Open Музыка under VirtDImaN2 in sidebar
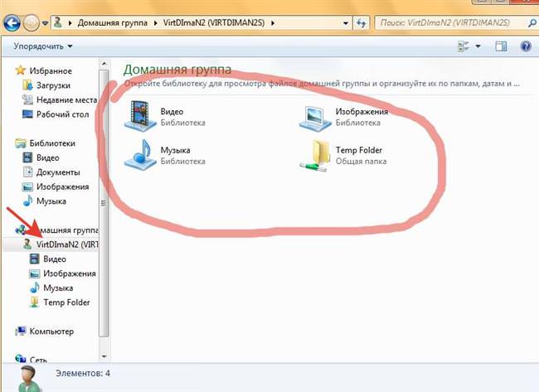Image resolution: width=539 pixels, height=392 pixels. tap(58, 288)
